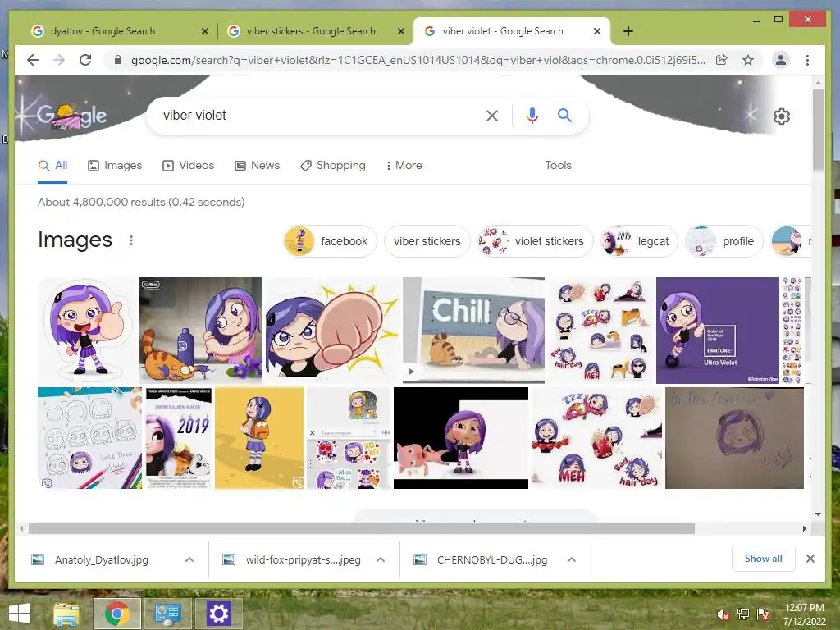Open Violet punching fist thumbnail
840x630 pixels.
[x=333, y=330]
